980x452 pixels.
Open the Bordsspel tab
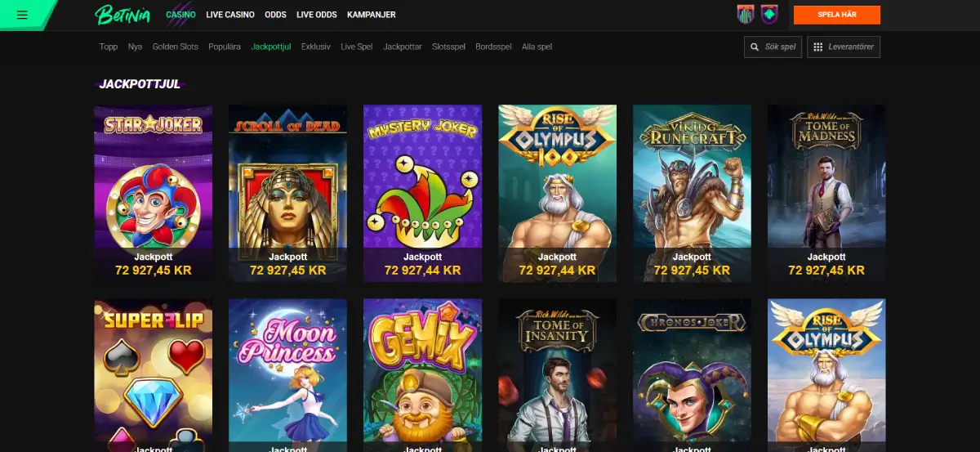[x=493, y=47]
